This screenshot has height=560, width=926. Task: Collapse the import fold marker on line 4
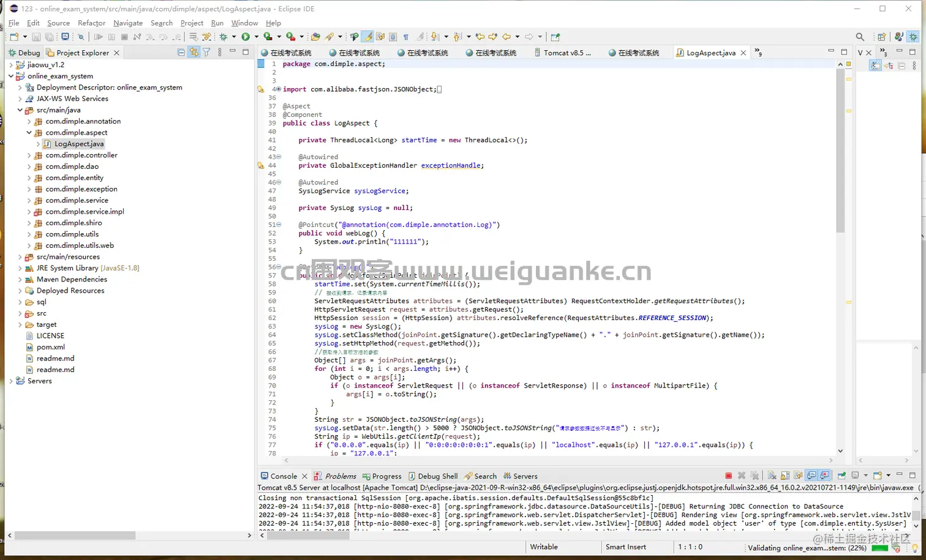coord(279,89)
